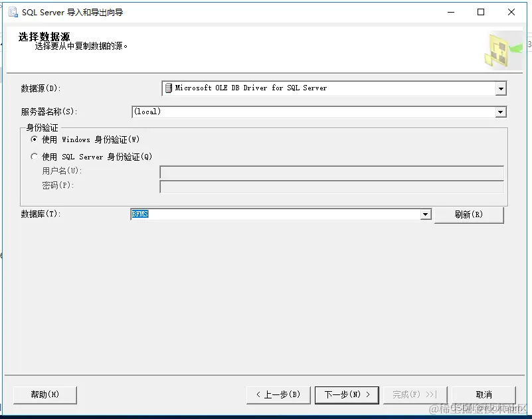Close the SQL Server wizard window
The height and width of the screenshot is (419, 532).
click(511, 13)
